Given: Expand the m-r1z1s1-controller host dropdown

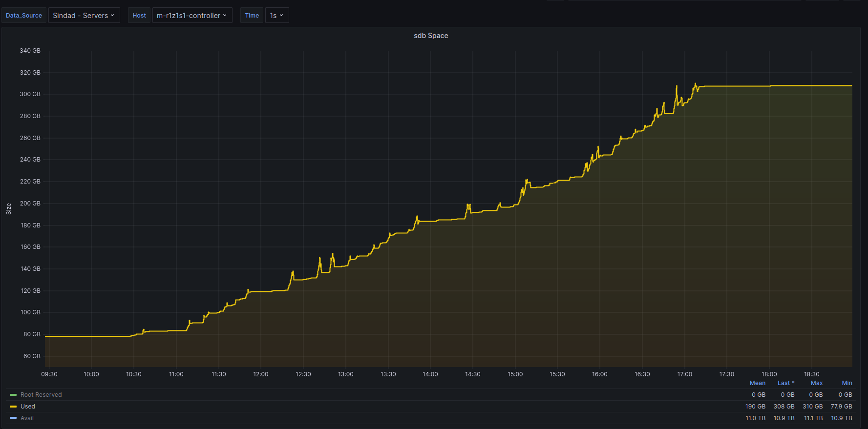Looking at the screenshot, I should click(191, 16).
